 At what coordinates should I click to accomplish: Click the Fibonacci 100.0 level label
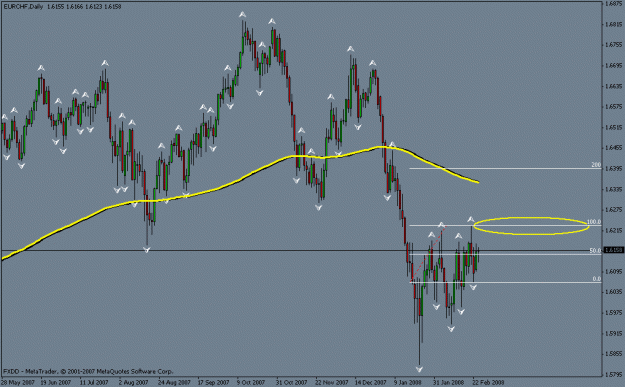tap(594, 222)
